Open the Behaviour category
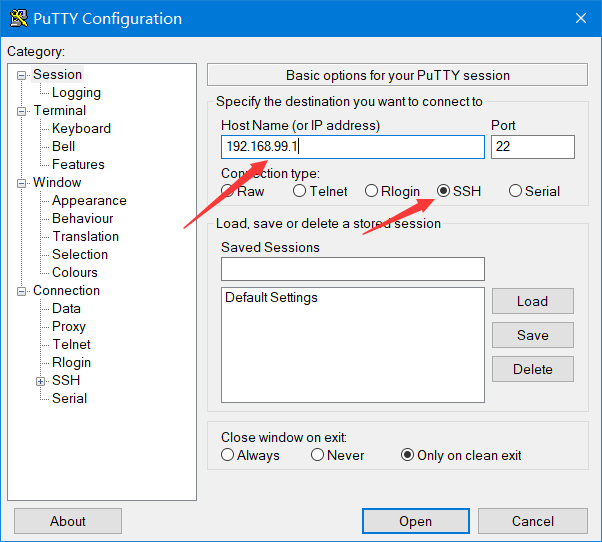 [x=83, y=218]
